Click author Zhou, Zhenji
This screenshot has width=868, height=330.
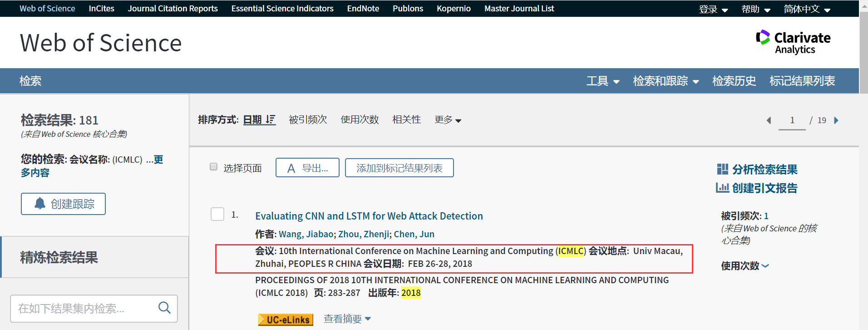[364, 234]
